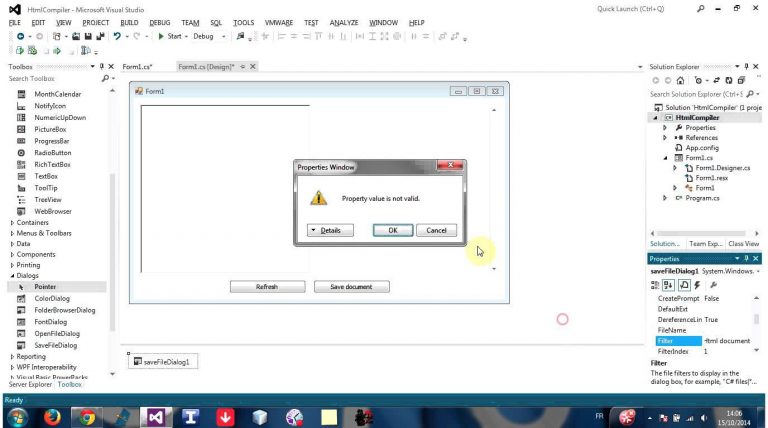The width and height of the screenshot is (768, 428).
Task: Click the Save All toolbar icon
Action: pos(100,36)
